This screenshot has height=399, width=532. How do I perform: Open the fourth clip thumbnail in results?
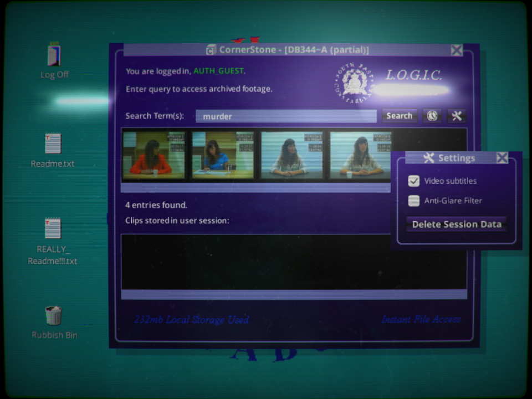[x=360, y=155]
